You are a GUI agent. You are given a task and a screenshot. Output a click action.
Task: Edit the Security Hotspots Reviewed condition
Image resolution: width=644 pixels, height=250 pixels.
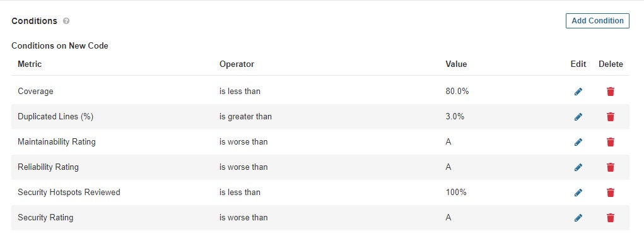point(578,193)
